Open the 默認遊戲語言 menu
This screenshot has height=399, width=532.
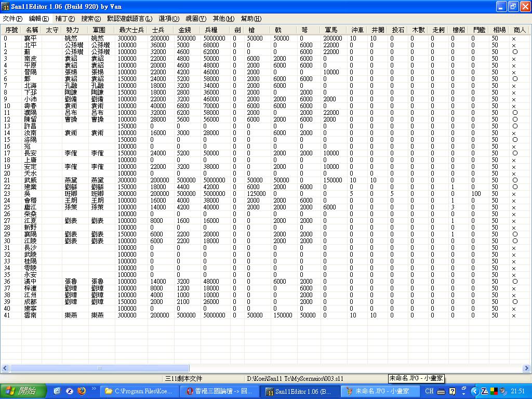pyautogui.click(x=129, y=19)
